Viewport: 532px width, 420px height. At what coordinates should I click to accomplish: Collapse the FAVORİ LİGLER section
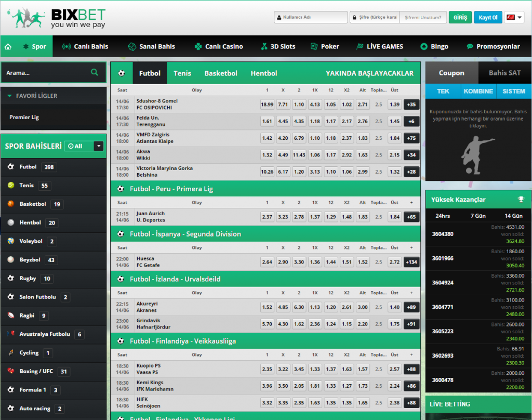click(x=9, y=96)
